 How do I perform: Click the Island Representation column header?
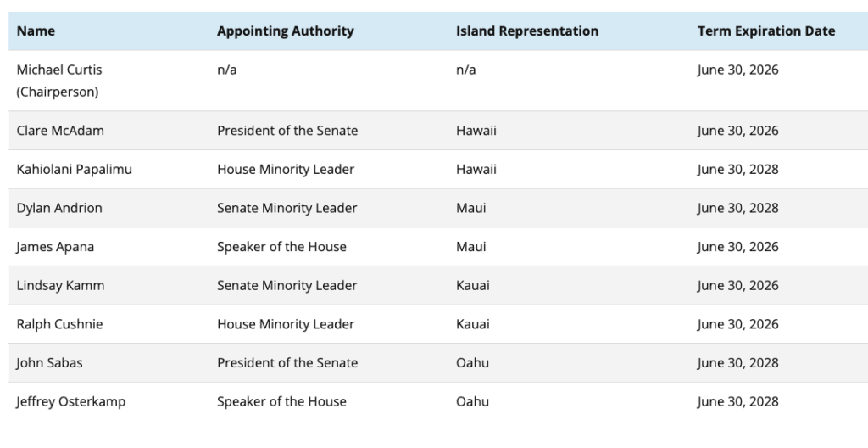click(x=526, y=31)
